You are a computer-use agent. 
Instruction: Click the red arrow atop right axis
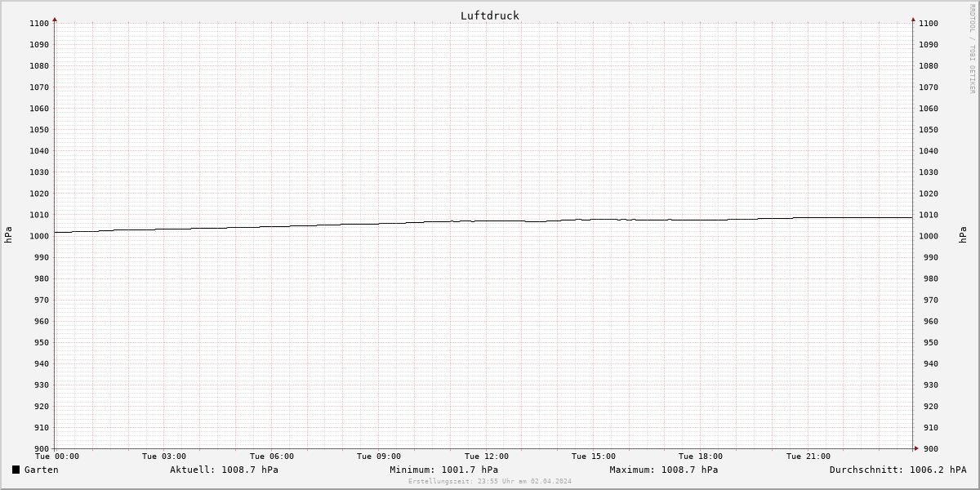[913, 19]
